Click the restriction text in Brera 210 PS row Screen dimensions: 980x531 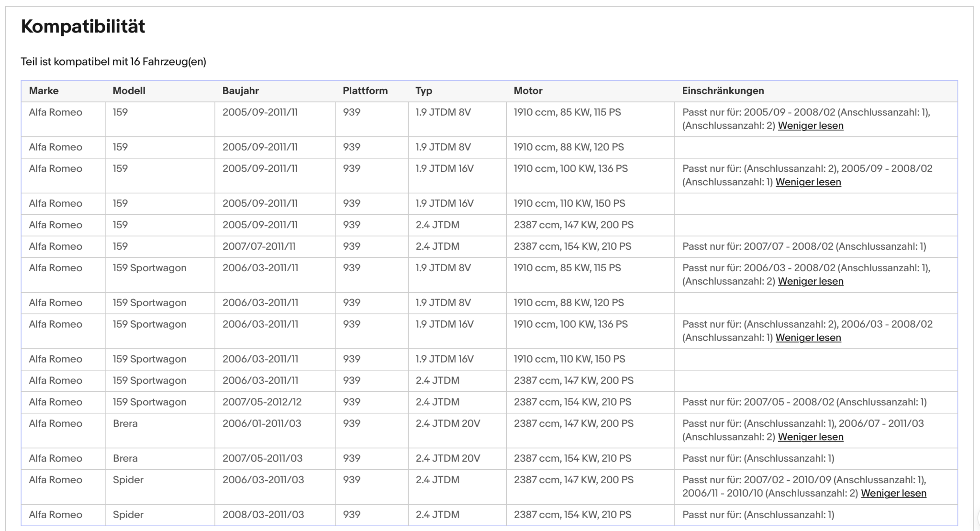point(758,458)
